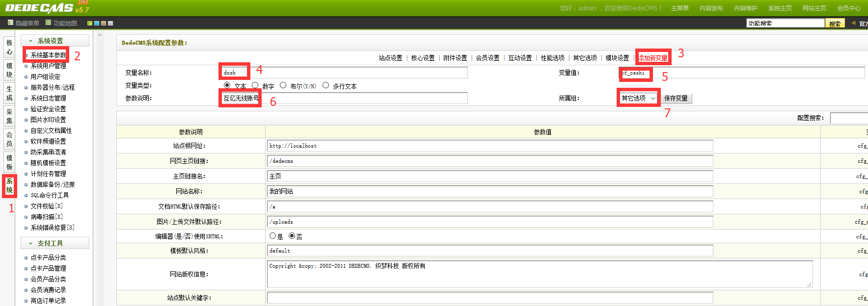Open the 会员设置 config tab
Image resolution: width=868 pixels, height=306 pixels.
click(x=488, y=58)
